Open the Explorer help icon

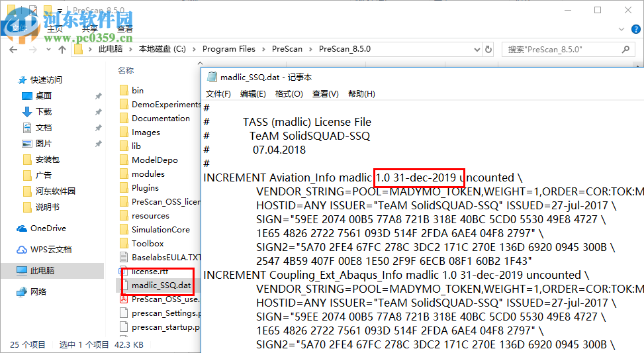(x=636, y=29)
